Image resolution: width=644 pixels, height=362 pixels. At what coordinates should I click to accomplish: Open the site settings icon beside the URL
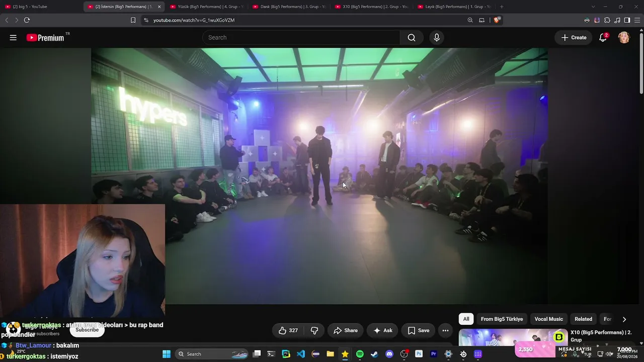tap(146, 20)
